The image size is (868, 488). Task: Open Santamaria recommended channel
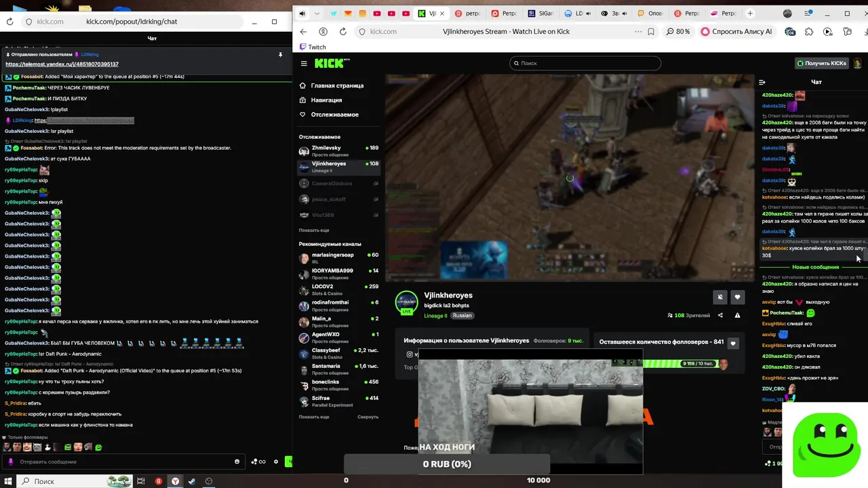338,369
